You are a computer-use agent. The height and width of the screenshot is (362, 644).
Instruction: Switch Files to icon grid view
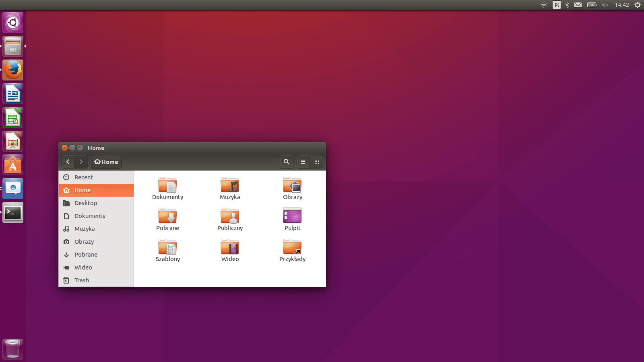(x=317, y=162)
